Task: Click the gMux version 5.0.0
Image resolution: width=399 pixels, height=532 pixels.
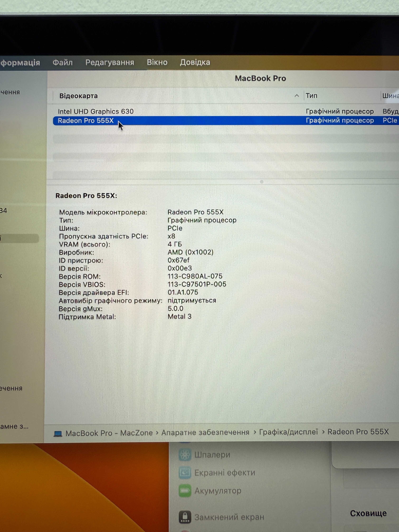Action: pyautogui.click(x=175, y=309)
